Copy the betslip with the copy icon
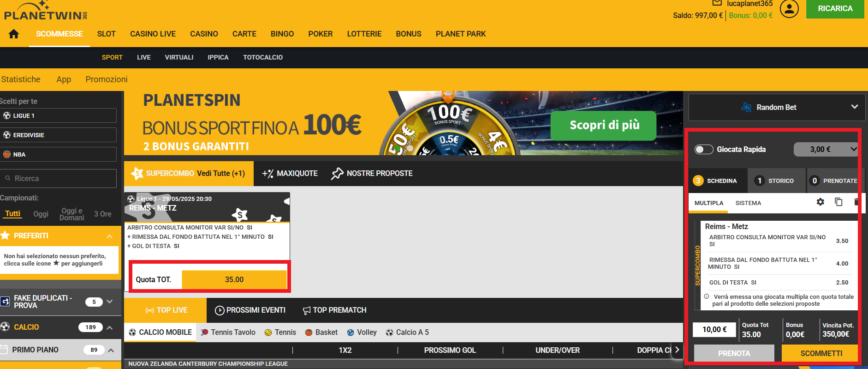 (x=838, y=202)
